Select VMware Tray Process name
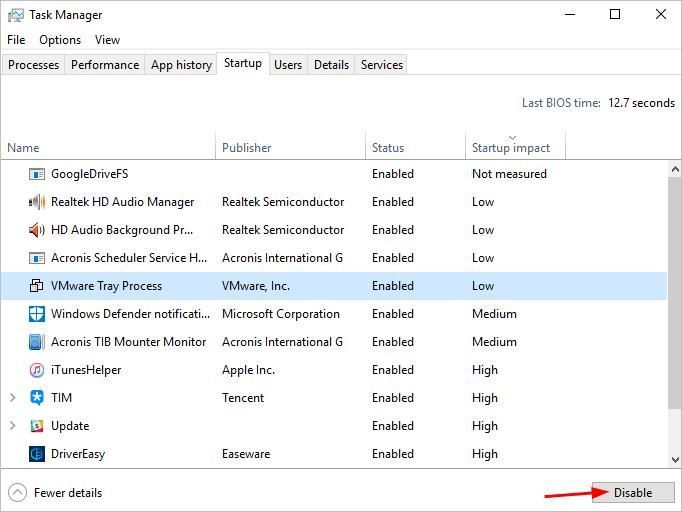The image size is (682, 512). tap(107, 286)
